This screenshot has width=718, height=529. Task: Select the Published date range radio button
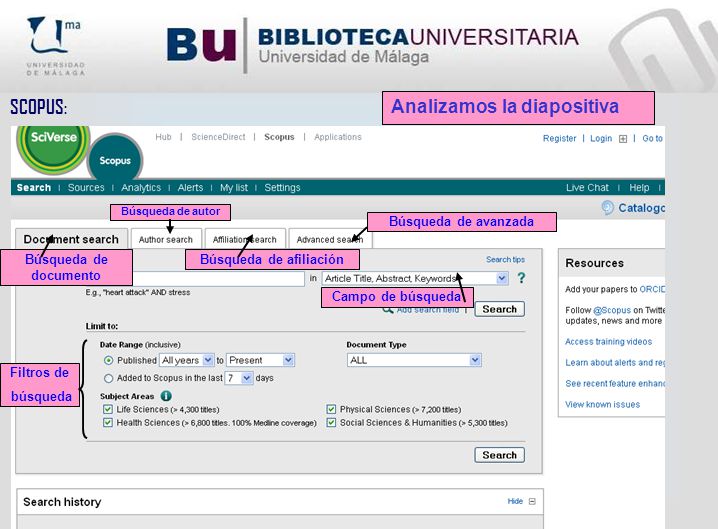pyautogui.click(x=109, y=360)
